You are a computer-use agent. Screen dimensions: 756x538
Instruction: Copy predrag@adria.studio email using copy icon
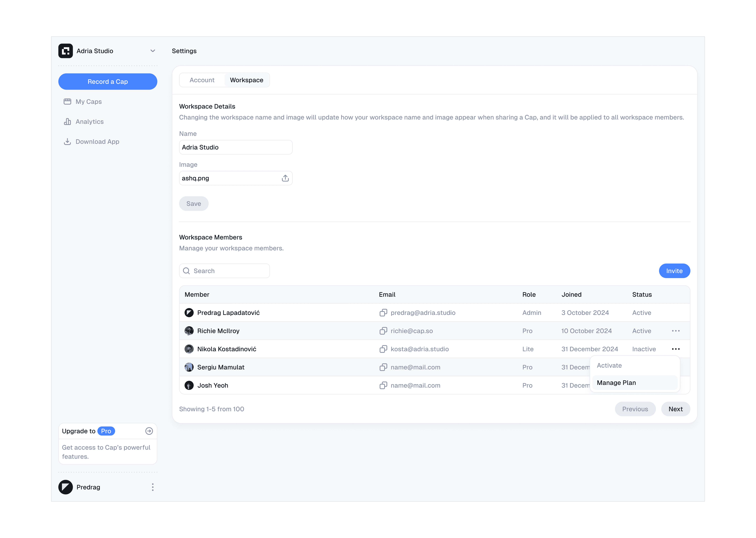click(383, 312)
